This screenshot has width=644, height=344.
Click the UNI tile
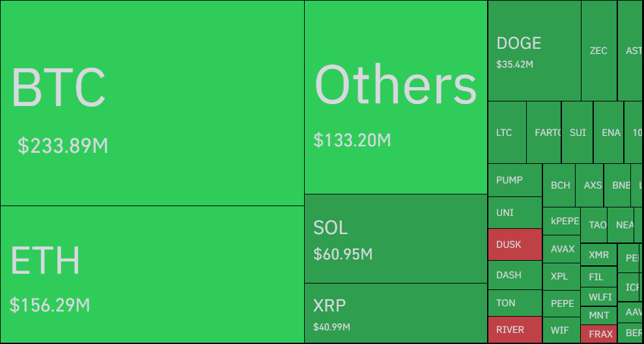(514, 213)
